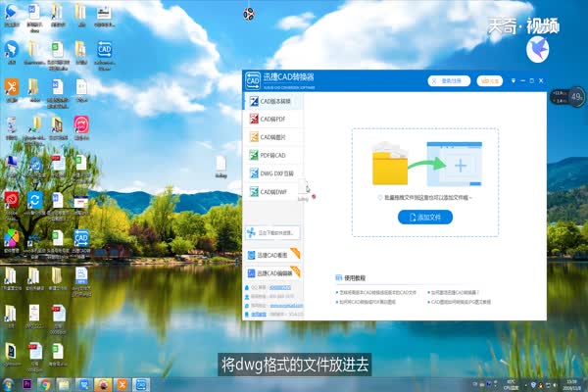Open the PDF转CAD conversion mode

(273, 155)
